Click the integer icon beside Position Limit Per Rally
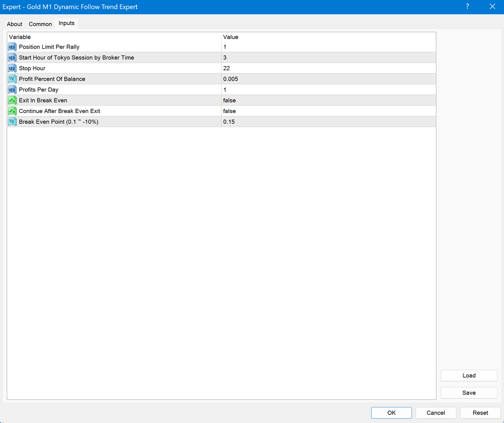The image size is (504, 423). pyautogui.click(x=12, y=47)
